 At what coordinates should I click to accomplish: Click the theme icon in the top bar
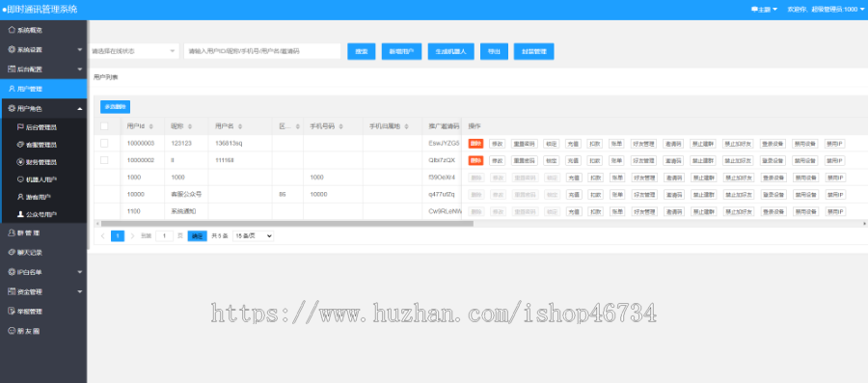pyautogui.click(x=754, y=10)
